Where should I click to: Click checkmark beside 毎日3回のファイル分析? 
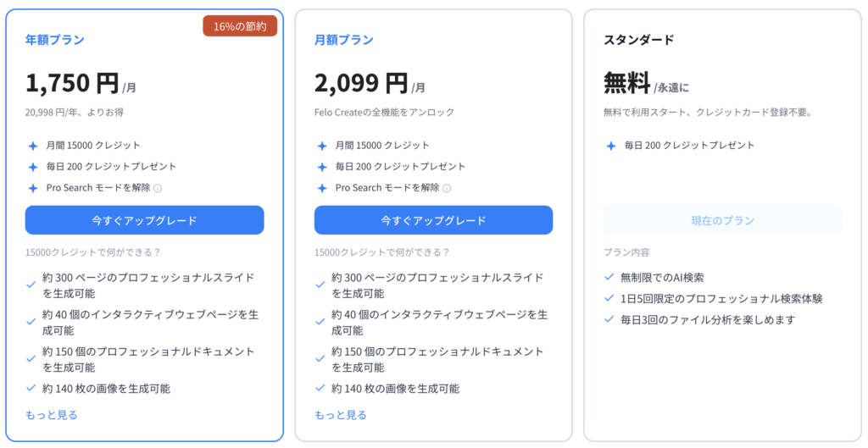609,319
